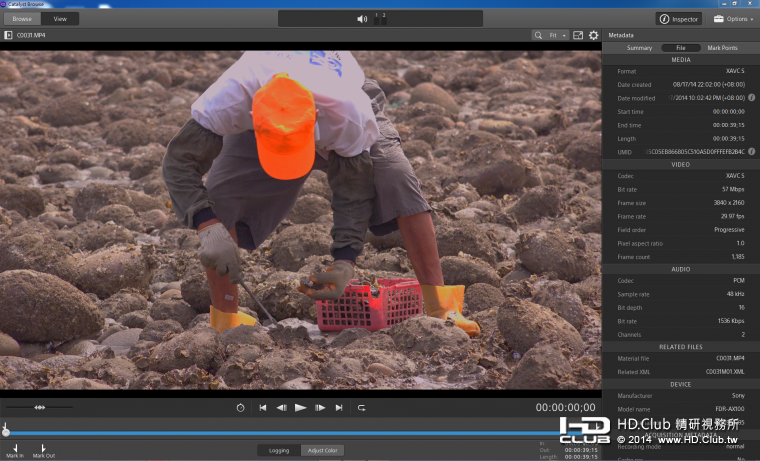Toggle the split-screen preview icon
The image size is (760, 461).
click(x=578, y=35)
